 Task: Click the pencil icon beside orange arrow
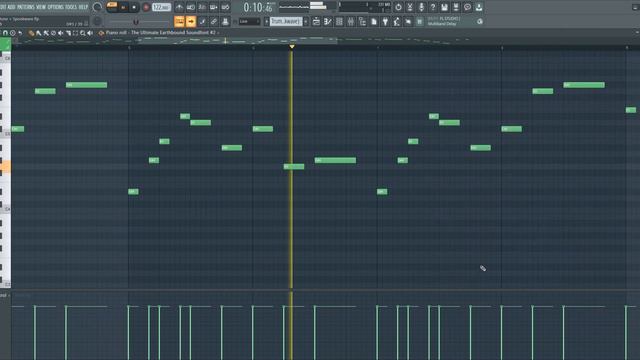(x=202, y=21)
